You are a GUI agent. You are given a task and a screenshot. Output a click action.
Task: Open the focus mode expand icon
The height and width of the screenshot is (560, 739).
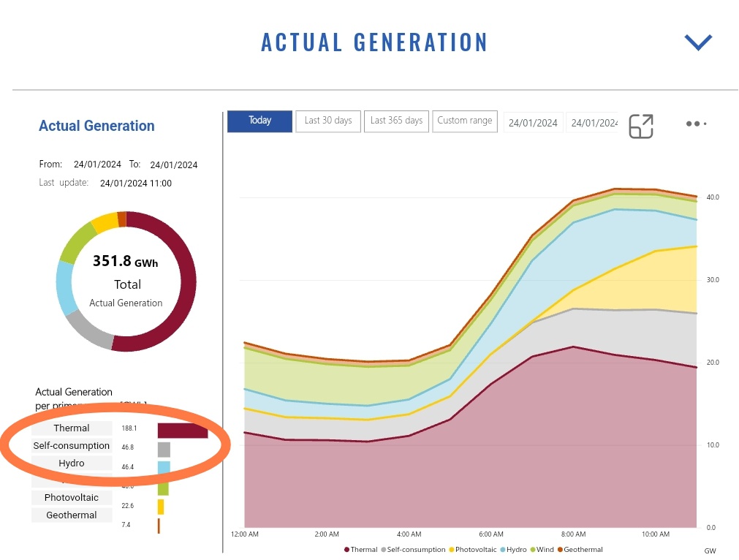click(x=641, y=126)
